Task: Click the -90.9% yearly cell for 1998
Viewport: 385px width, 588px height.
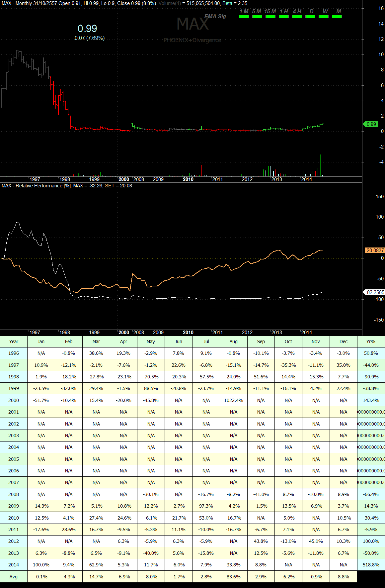Action: [x=371, y=377]
